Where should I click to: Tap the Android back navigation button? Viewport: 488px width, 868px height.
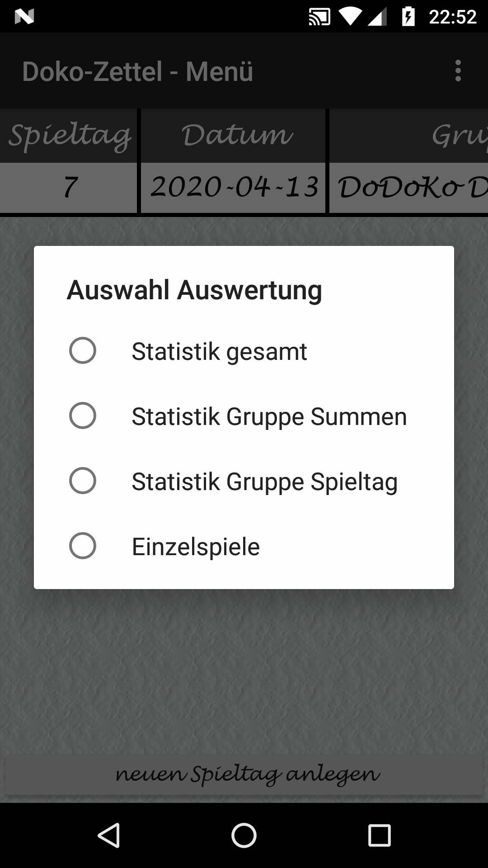point(108,835)
